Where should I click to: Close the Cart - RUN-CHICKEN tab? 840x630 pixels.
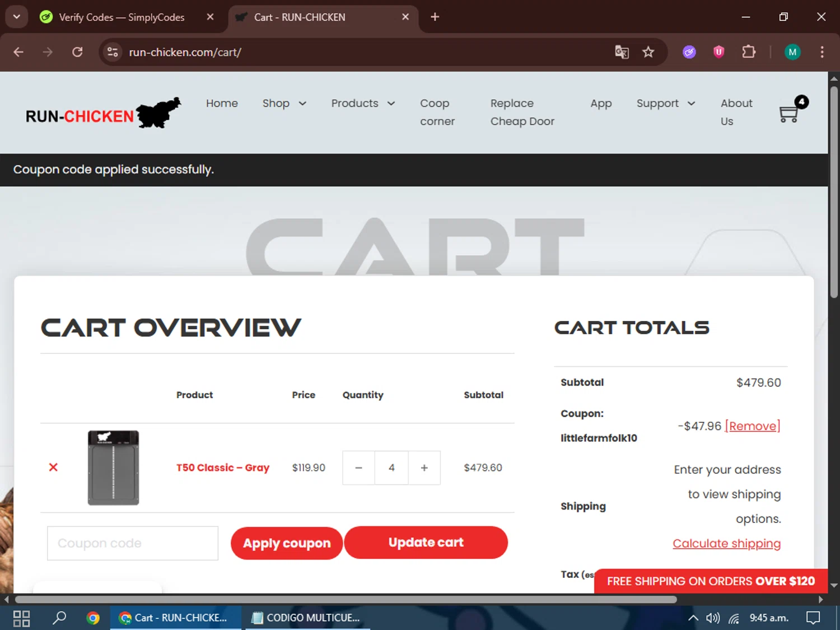click(405, 17)
